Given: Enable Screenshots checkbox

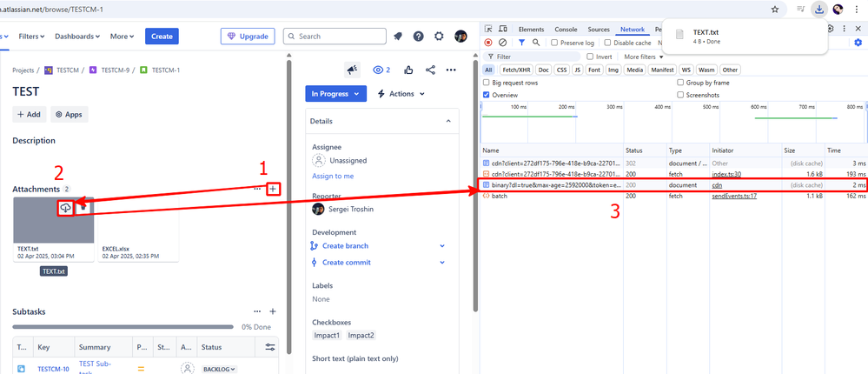Looking at the screenshot, I should click(680, 95).
